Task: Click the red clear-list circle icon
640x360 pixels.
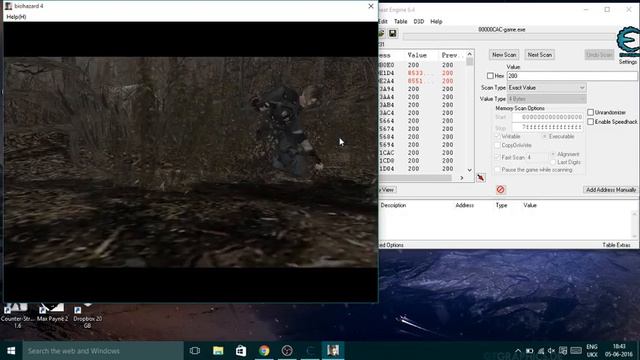Action: pos(500,189)
